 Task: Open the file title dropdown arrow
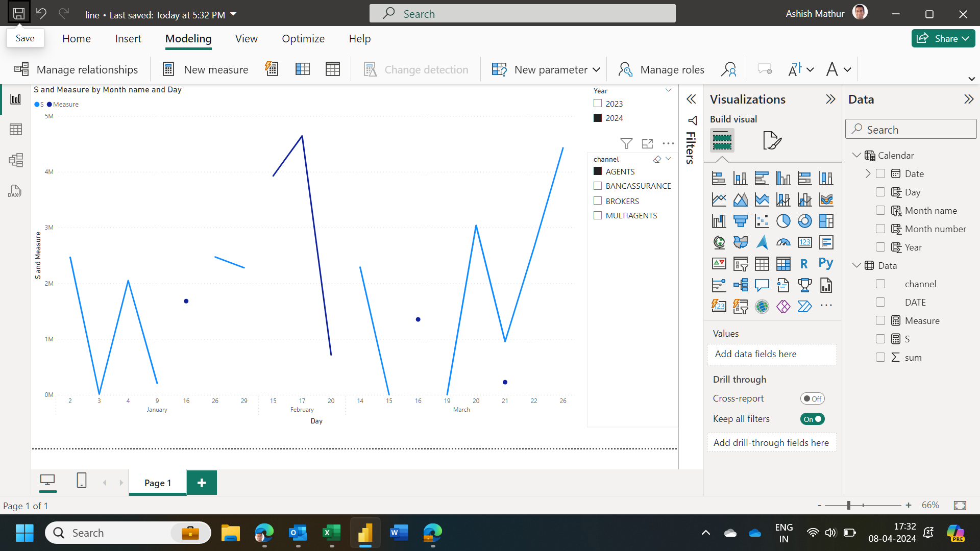click(233, 14)
